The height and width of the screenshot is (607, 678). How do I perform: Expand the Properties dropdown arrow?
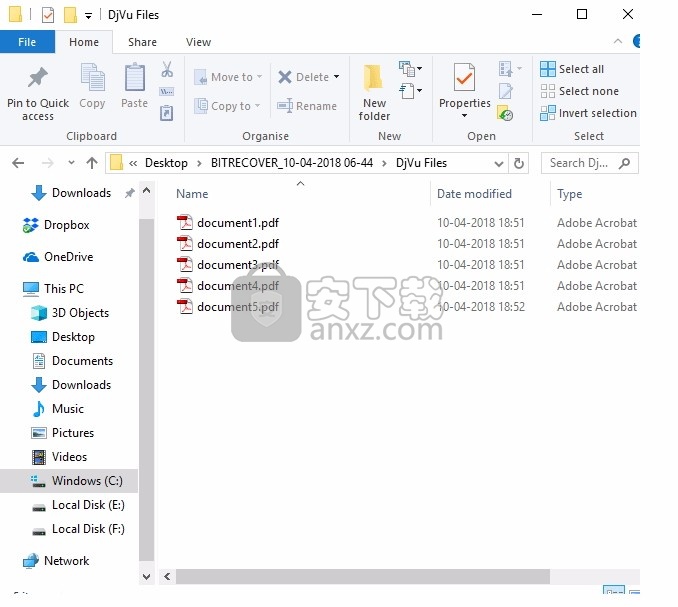pos(464,115)
